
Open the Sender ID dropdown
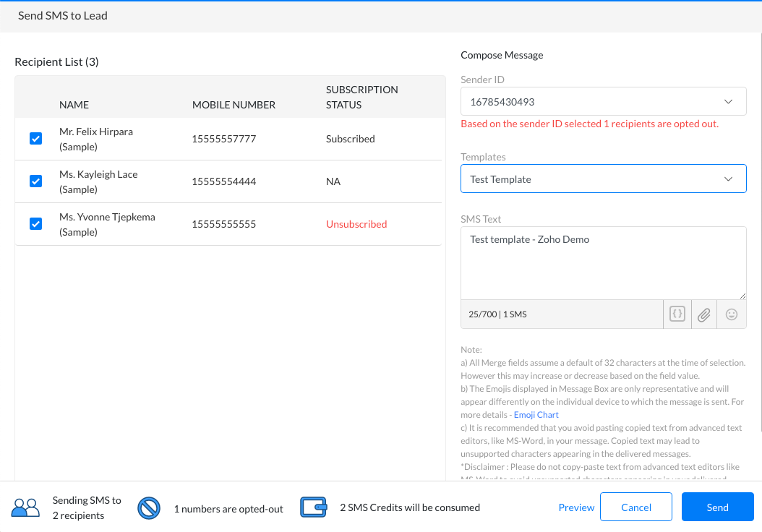pos(603,101)
